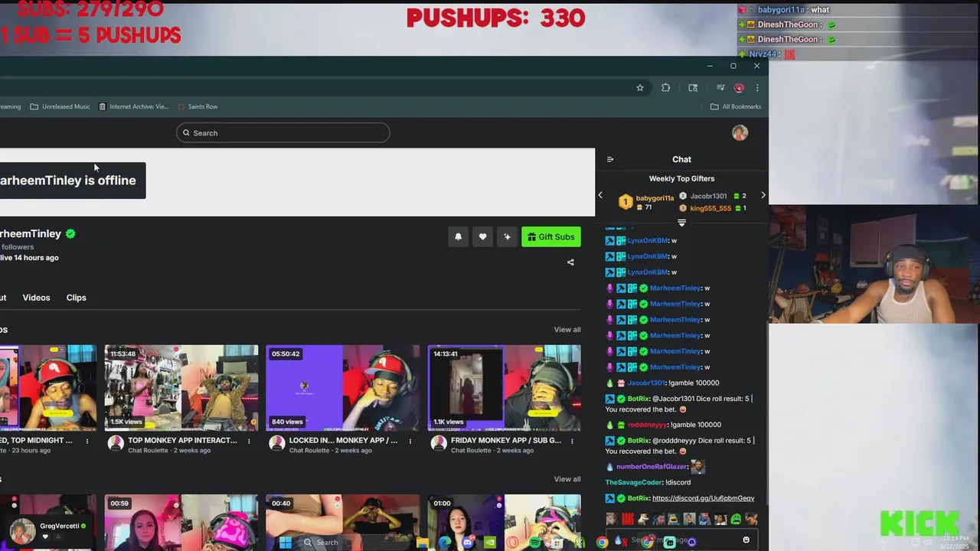Open the Unreleased Music bookmark folder
Image resolution: width=980 pixels, height=551 pixels.
[60, 106]
